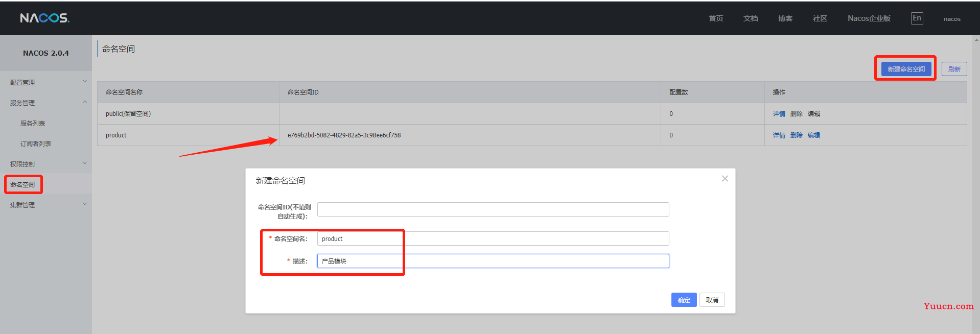Expand the 集群管理 menu chevron
This screenshot has height=334, width=980.
85,204
